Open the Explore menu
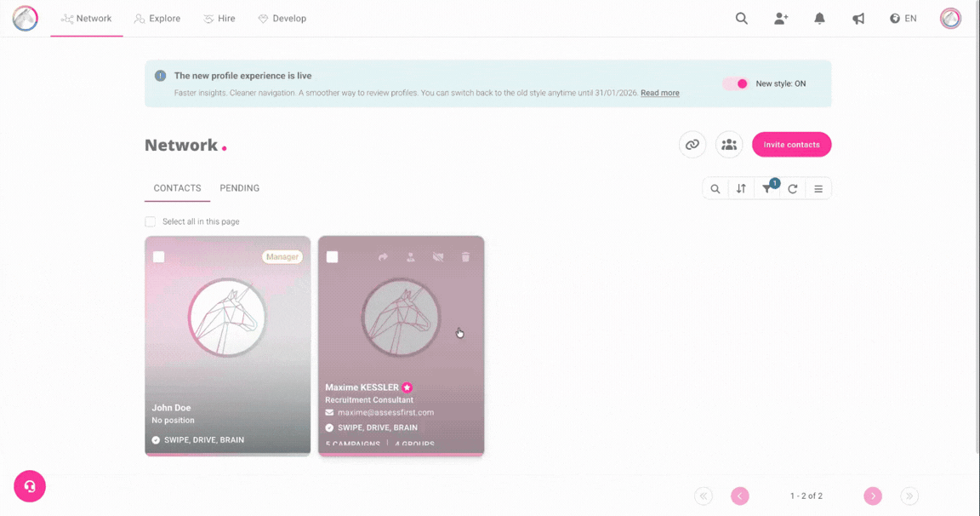The image size is (980, 516). [157, 19]
